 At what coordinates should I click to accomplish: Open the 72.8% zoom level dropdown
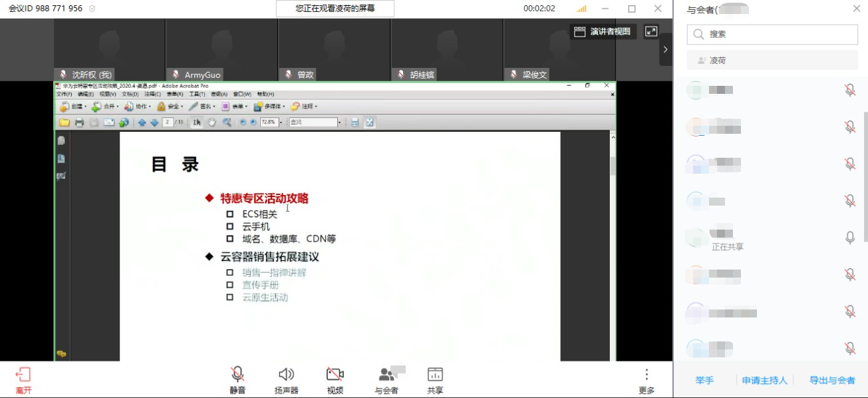coord(281,122)
